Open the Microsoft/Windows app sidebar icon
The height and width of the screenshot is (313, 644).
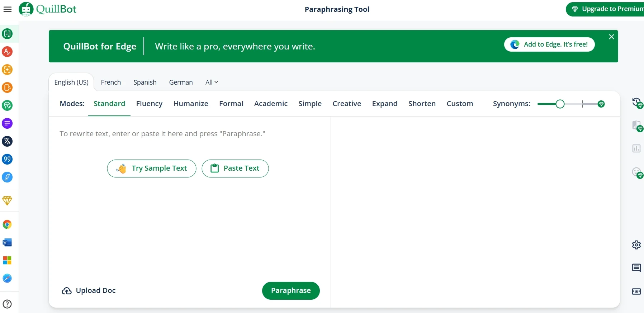pos(7,260)
